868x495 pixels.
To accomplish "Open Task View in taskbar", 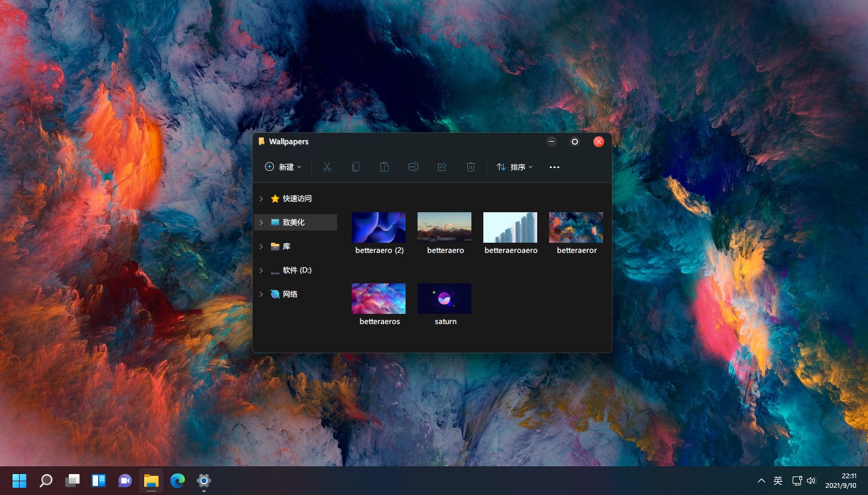I will click(x=72, y=481).
